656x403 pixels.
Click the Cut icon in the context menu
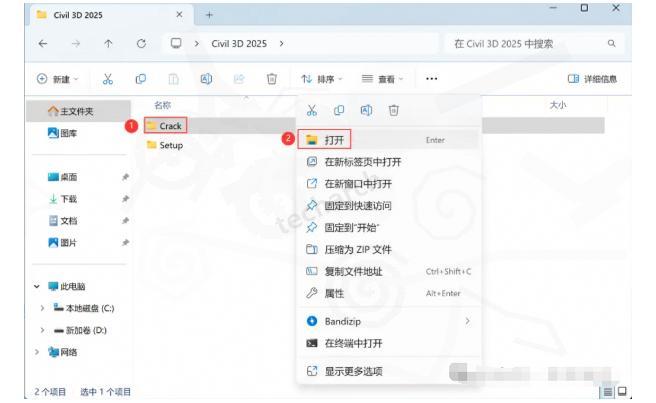point(312,110)
